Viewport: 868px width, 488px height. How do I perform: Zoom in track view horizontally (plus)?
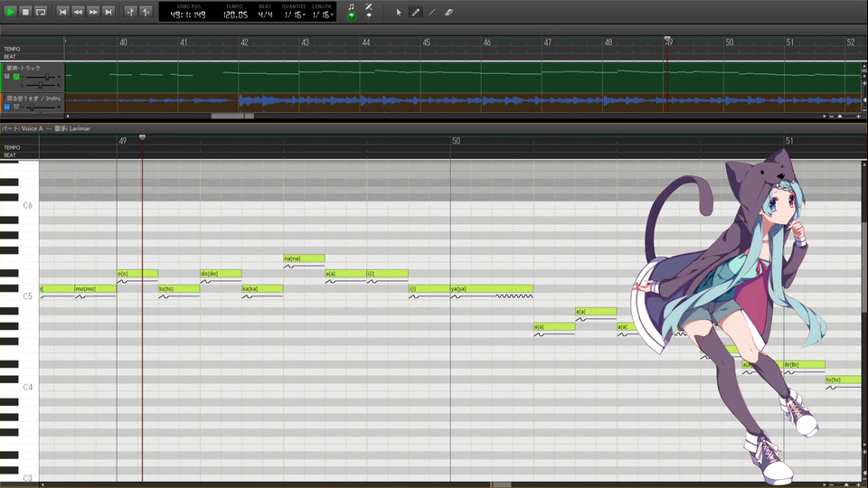point(859,117)
